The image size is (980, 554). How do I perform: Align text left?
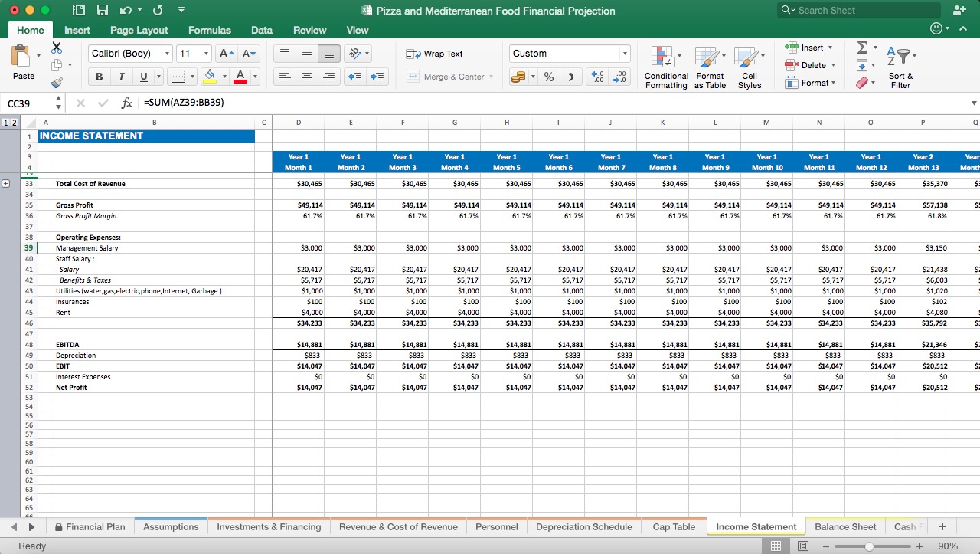pyautogui.click(x=284, y=77)
